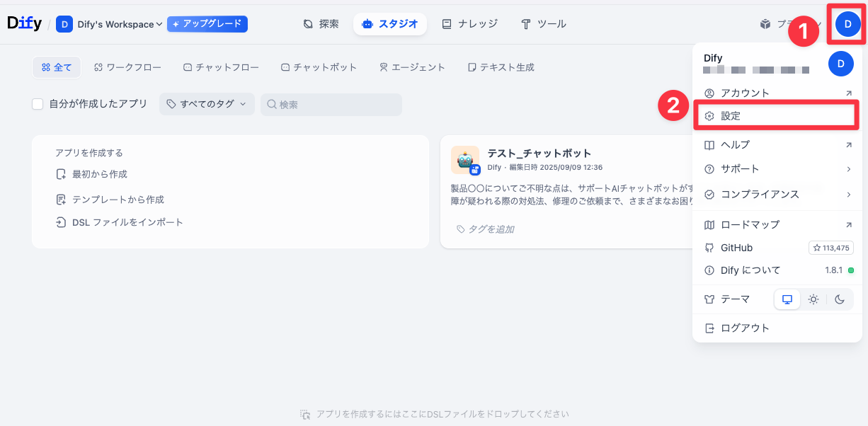
Task: Select the dark theme moon icon
Action: (x=840, y=299)
